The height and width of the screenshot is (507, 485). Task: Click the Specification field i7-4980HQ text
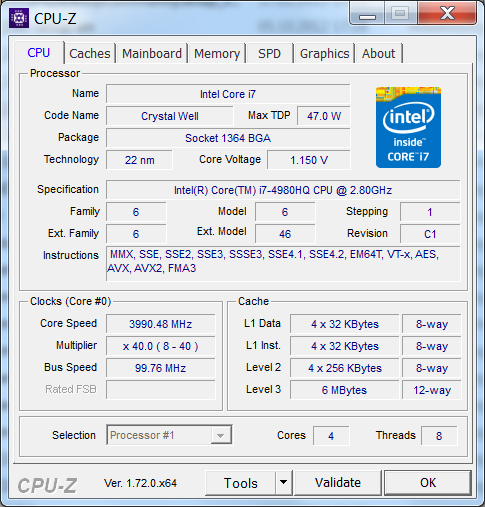click(x=283, y=190)
